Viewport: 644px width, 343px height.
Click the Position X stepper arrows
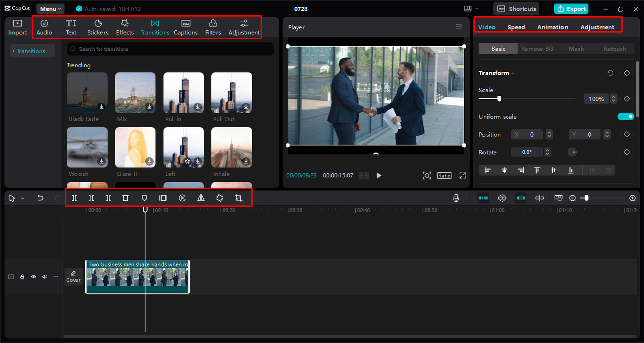[549, 134]
